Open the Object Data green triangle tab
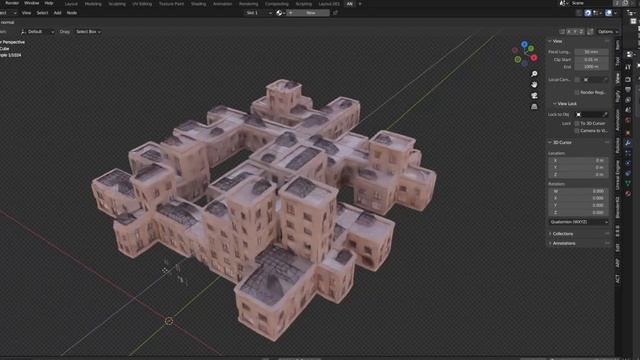 (x=628, y=183)
